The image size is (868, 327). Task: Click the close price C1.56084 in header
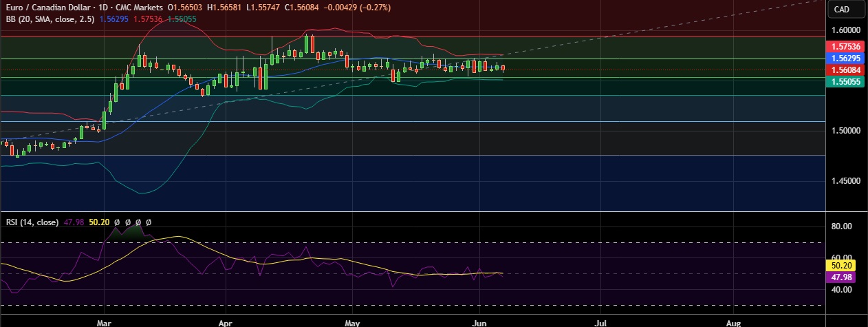300,8
